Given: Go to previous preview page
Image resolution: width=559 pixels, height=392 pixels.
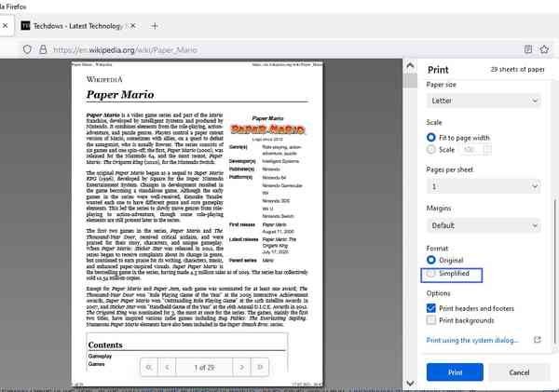Looking at the screenshot, I should [x=167, y=367].
